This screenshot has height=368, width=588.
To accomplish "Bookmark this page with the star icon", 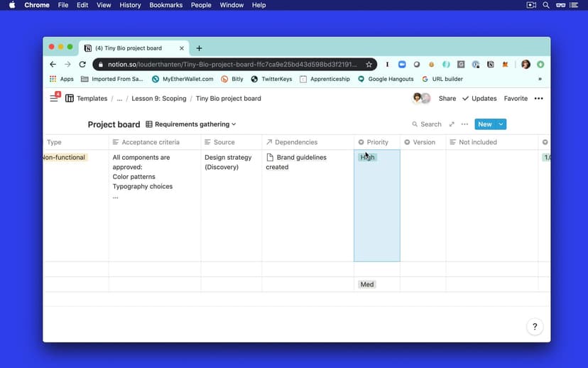I will pyautogui.click(x=369, y=64).
